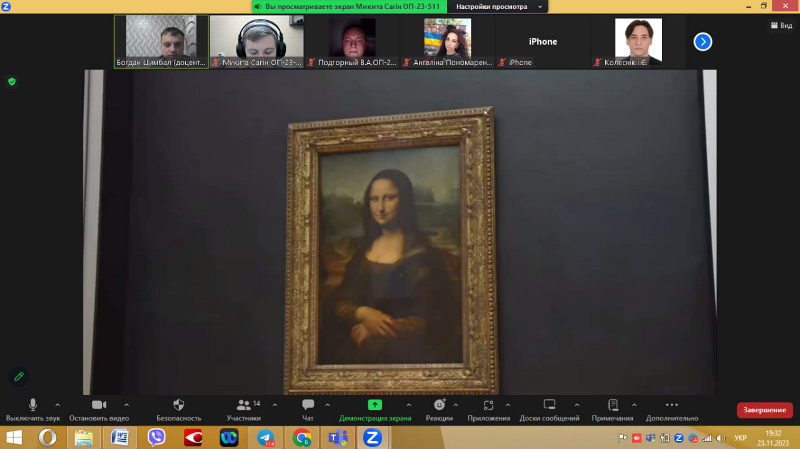800x449 pixels.
Task: Select Подгорный В.А. video thumbnail
Action: (x=352, y=41)
